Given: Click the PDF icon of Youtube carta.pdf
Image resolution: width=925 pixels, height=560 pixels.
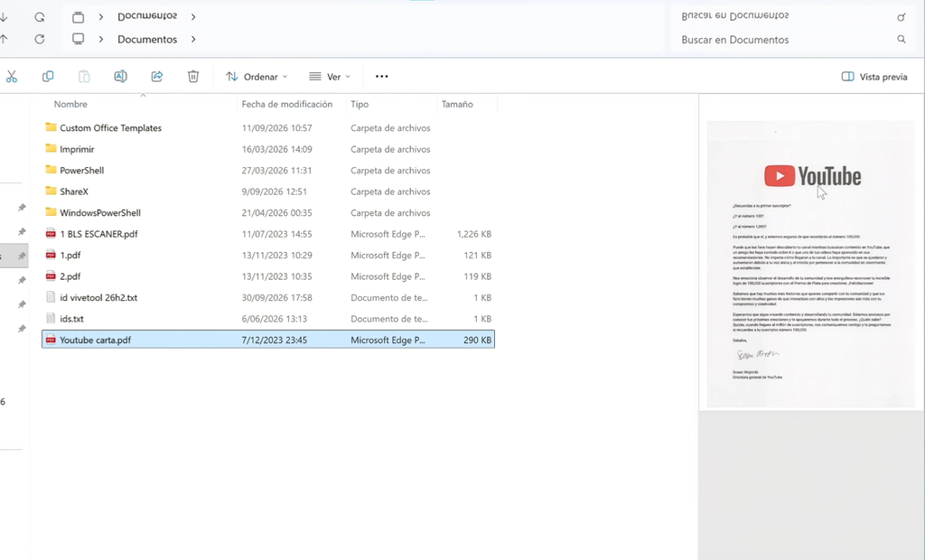Looking at the screenshot, I should [x=51, y=340].
